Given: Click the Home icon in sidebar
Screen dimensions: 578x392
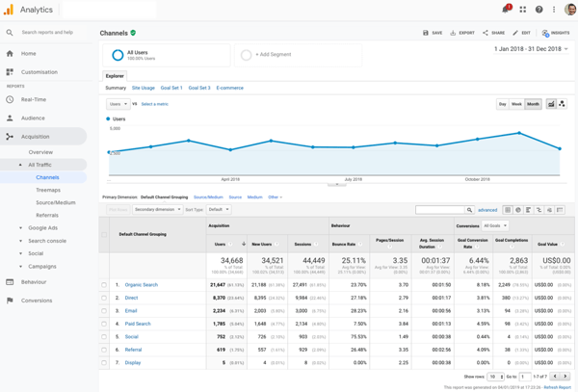Looking at the screenshot, I should 10,53.
